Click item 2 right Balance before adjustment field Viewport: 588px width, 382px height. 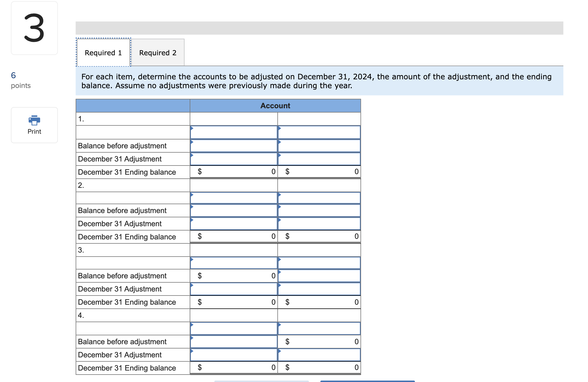[x=319, y=210]
